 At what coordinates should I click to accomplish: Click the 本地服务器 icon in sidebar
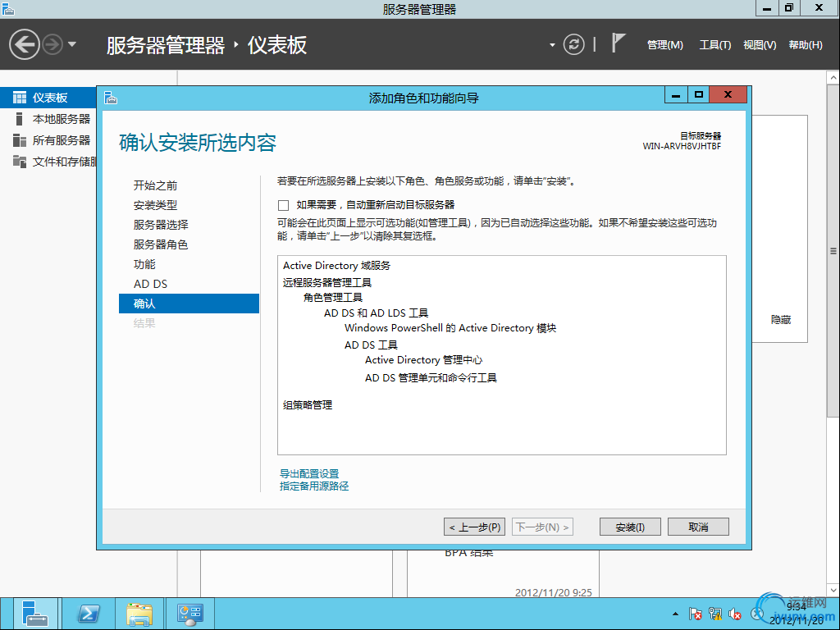(20, 119)
